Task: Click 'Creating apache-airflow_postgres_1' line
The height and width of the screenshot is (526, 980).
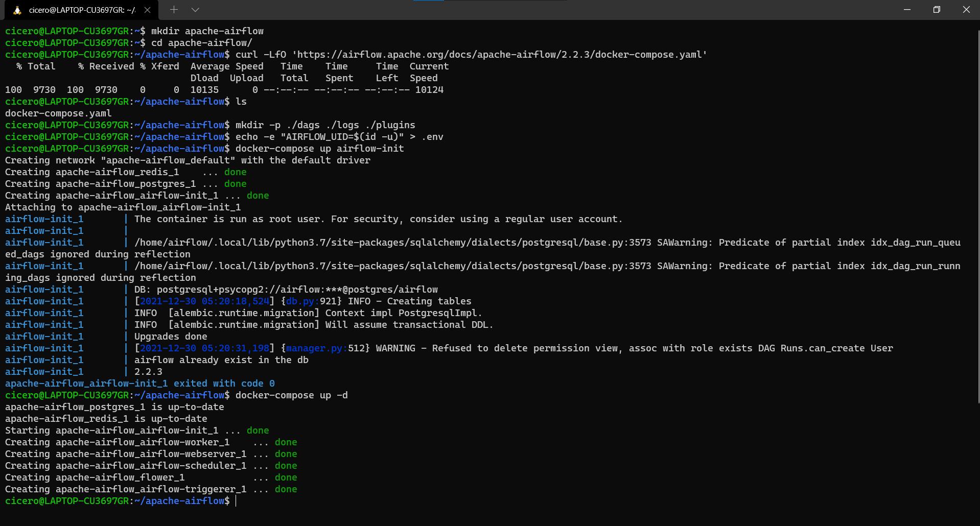Action: (126, 184)
